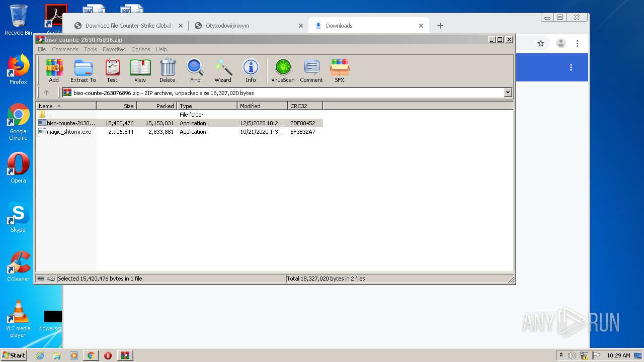Viewport: 644px width, 362px height.
Task: Click the Delete trash can icon
Action: tap(168, 70)
